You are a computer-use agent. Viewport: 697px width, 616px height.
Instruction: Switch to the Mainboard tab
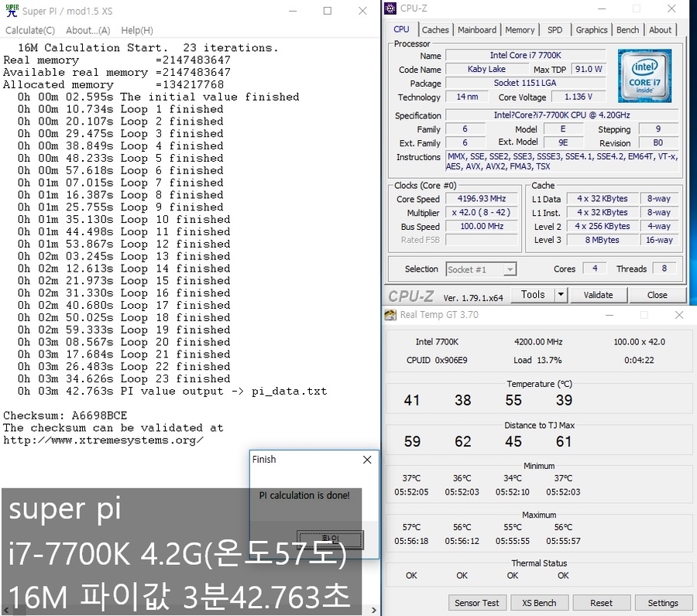coord(477,29)
